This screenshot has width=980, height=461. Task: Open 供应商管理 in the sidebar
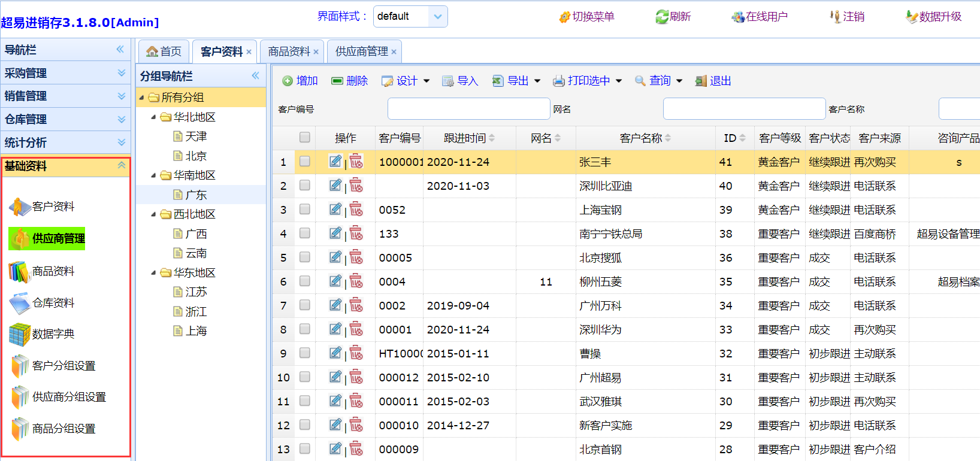[x=58, y=238]
